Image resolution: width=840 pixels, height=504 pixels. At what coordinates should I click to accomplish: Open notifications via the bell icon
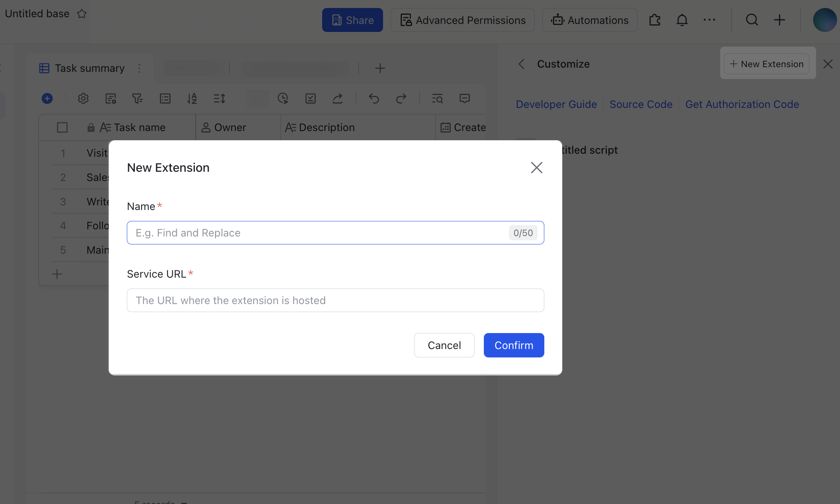point(682,20)
